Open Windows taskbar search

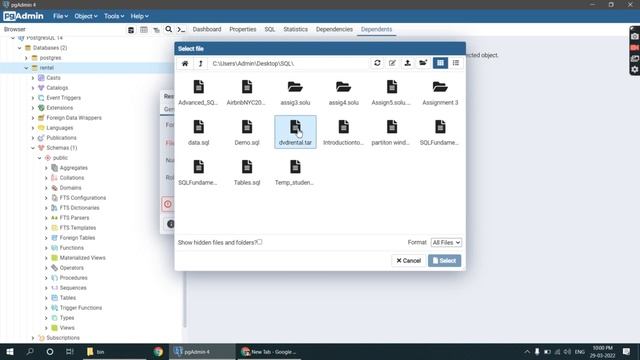pos(30,351)
